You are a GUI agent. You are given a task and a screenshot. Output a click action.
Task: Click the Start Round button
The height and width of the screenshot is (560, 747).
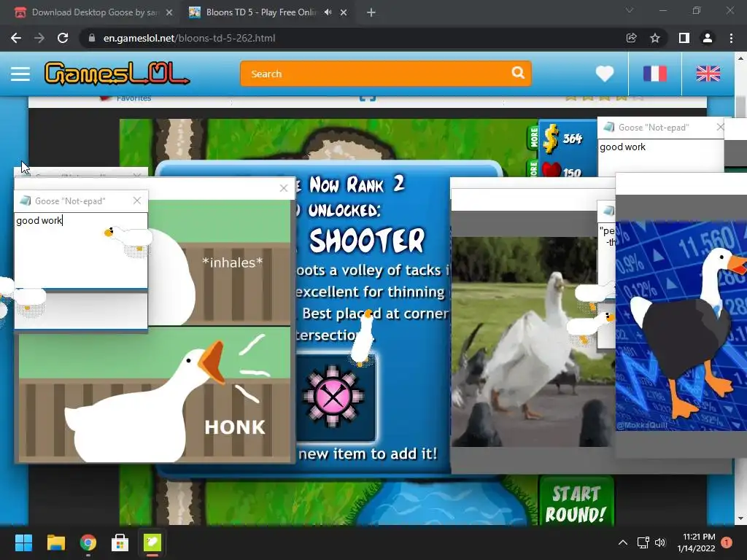click(576, 504)
